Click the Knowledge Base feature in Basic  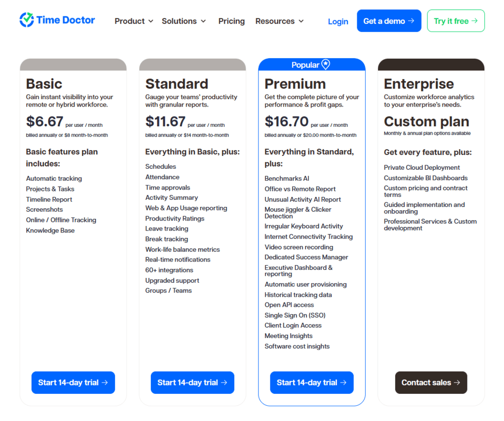pos(50,230)
